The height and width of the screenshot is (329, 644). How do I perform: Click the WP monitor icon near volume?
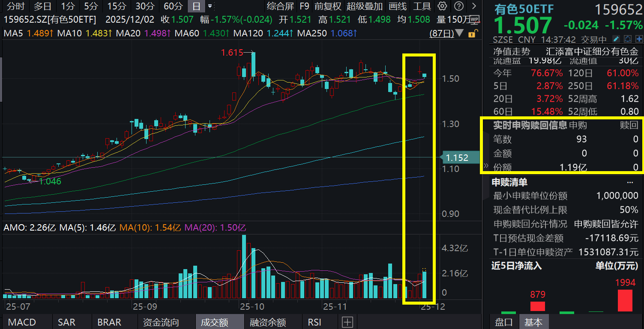point(474,20)
